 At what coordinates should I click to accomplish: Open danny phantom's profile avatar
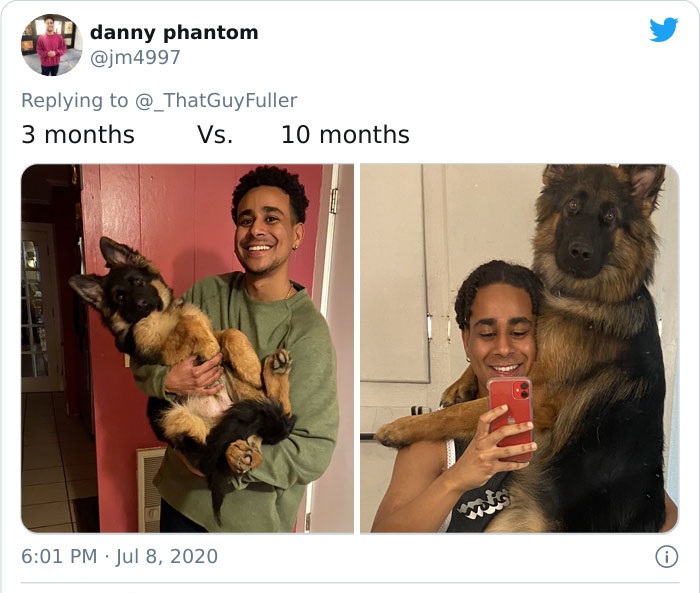(52, 45)
